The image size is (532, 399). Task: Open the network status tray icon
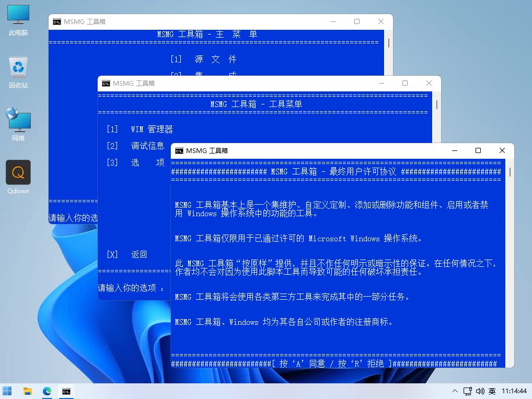tap(468, 391)
